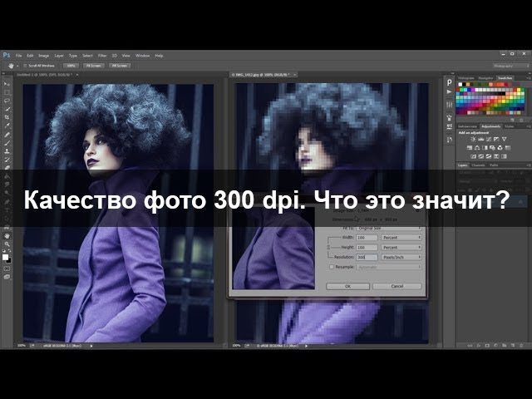
Task: Click the Resolution input field
Action: (367, 257)
